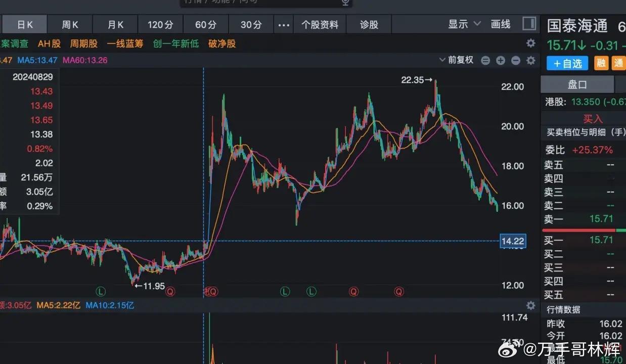Switch to the 周K weekly chart tab
This screenshot has height=364, width=626.
click(70, 24)
